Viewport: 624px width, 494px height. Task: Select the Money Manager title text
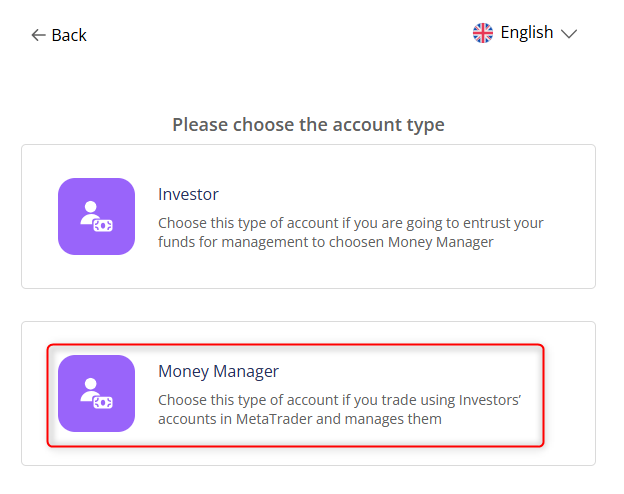coord(218,371)
